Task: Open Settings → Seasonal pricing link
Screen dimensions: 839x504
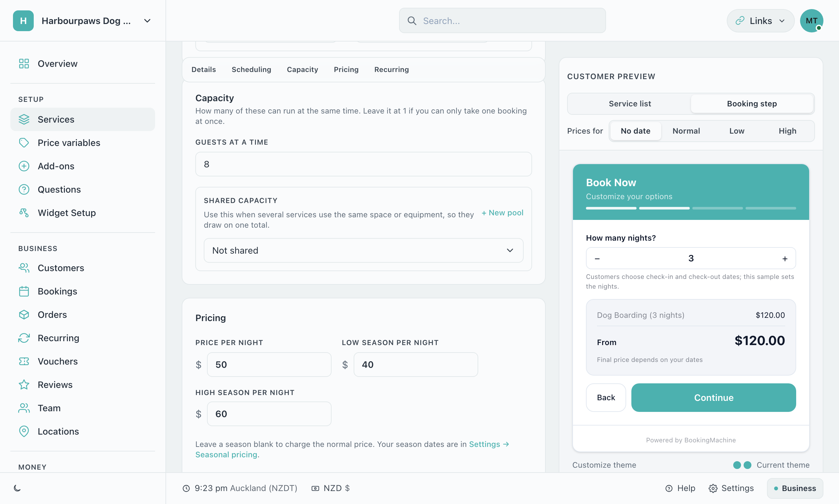Action: 352,449
